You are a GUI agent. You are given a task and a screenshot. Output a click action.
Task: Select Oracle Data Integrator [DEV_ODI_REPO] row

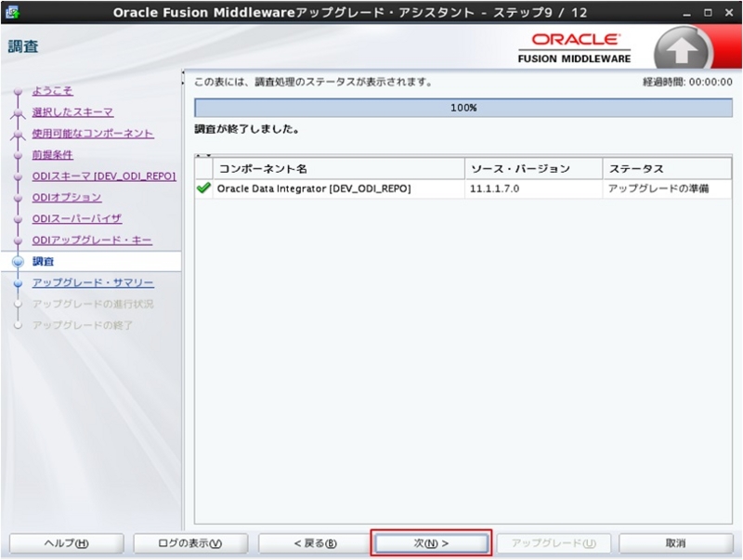point(463,189)
